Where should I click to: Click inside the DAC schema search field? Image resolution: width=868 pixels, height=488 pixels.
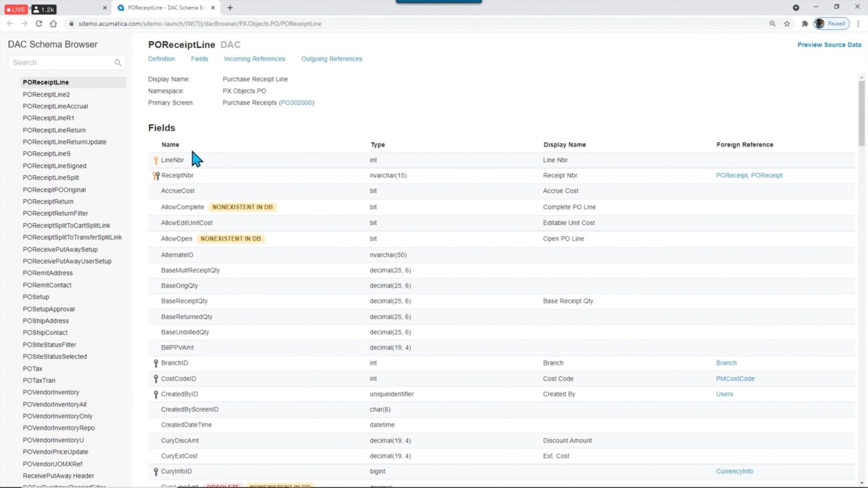62,62
